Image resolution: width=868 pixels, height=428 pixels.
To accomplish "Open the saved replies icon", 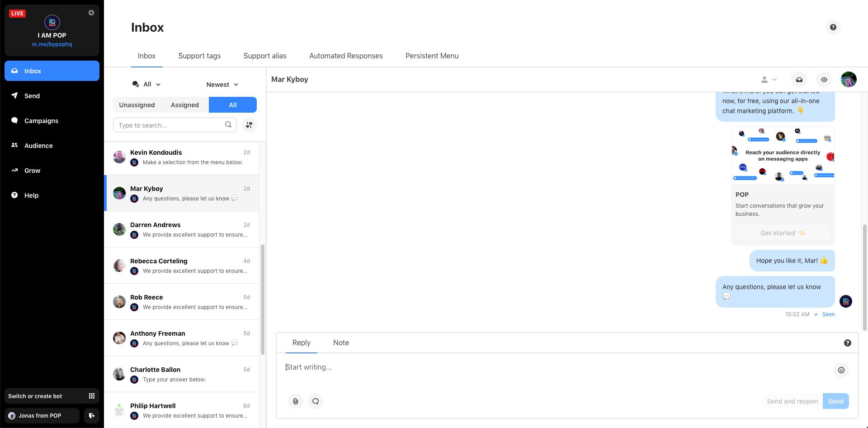I will coord(315,401).
